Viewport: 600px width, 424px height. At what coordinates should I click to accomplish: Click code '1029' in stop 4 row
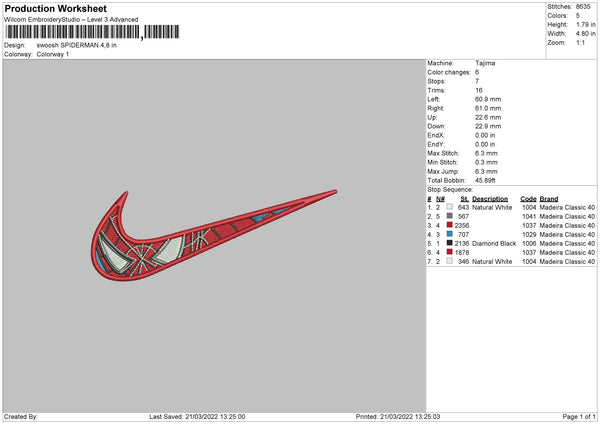529,235
